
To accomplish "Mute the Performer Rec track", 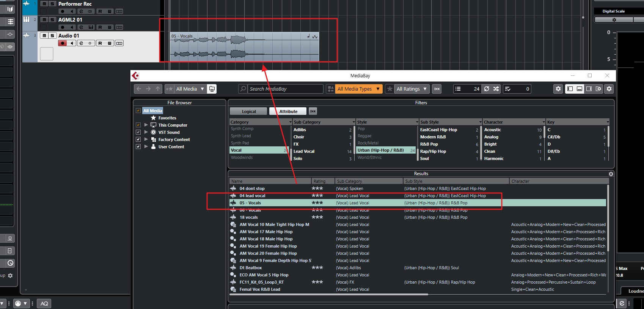I will tap(44, 4).
